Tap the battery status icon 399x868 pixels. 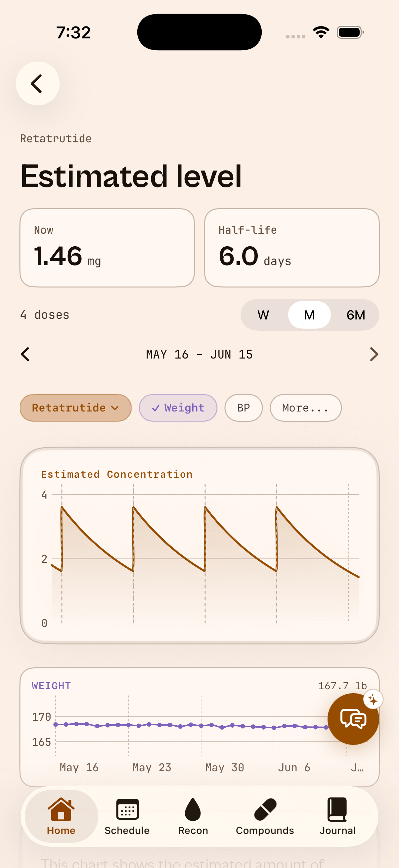[x=350, y=32]
